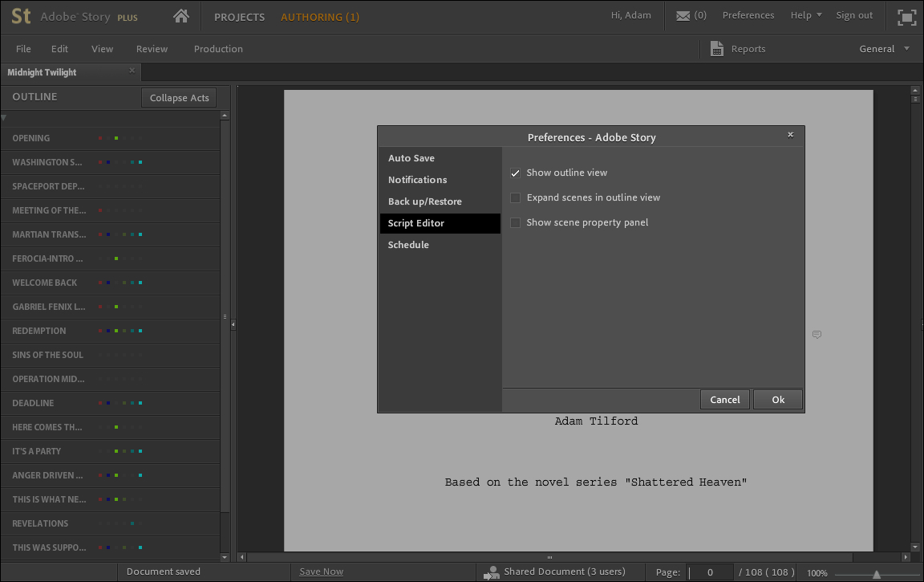This screenshot has width=924, height=582.
Task: Select REVELATIONS scene in outline
Action: pos(110,523)
